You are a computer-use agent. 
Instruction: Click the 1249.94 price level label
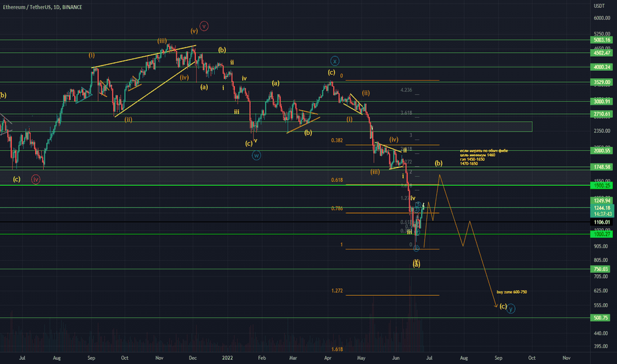[x=602, y=201]
